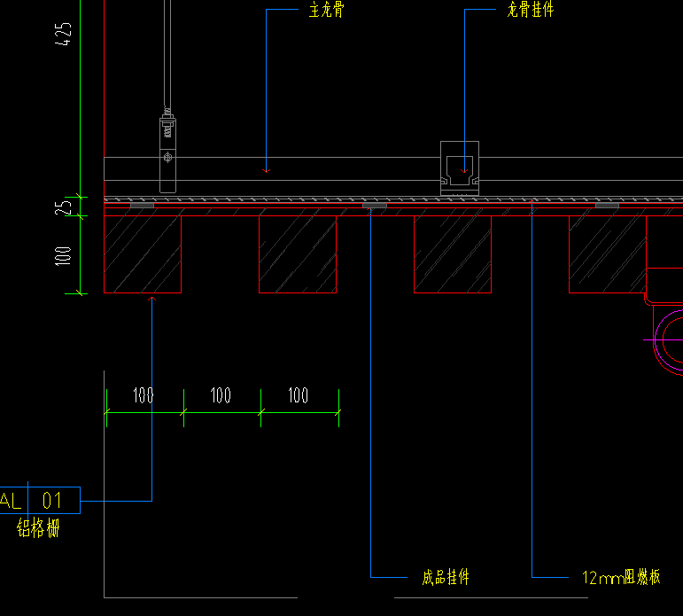Viewport: 683px width, 616px height.
Task: Select the middle horizontal 100 dimension
Action: tap(221, 395)
